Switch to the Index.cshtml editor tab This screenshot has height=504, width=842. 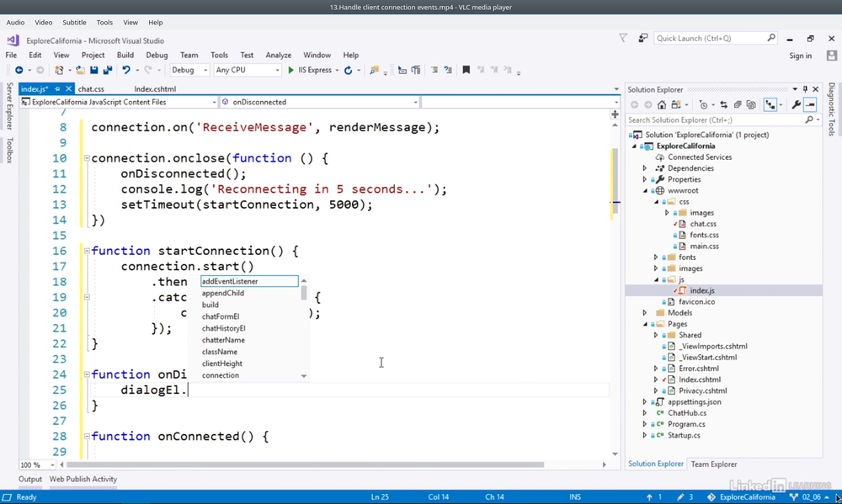click(x=155, y=89)
